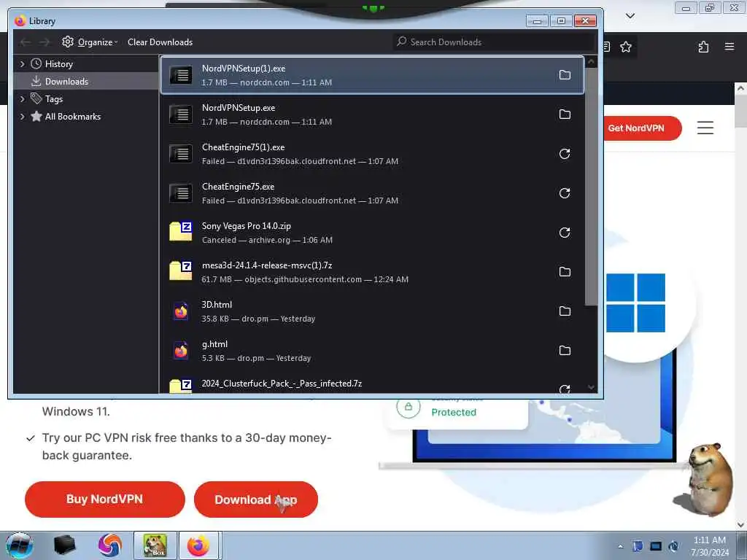Click the mesa3d 7z archive icon
The width and height of the screenshot is (747, 560).
pos(181,271)
